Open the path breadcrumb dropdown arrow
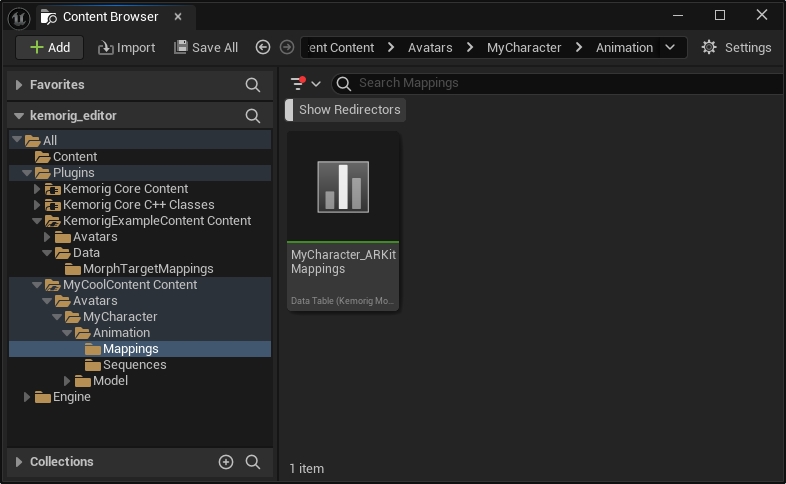 (670, 48)
